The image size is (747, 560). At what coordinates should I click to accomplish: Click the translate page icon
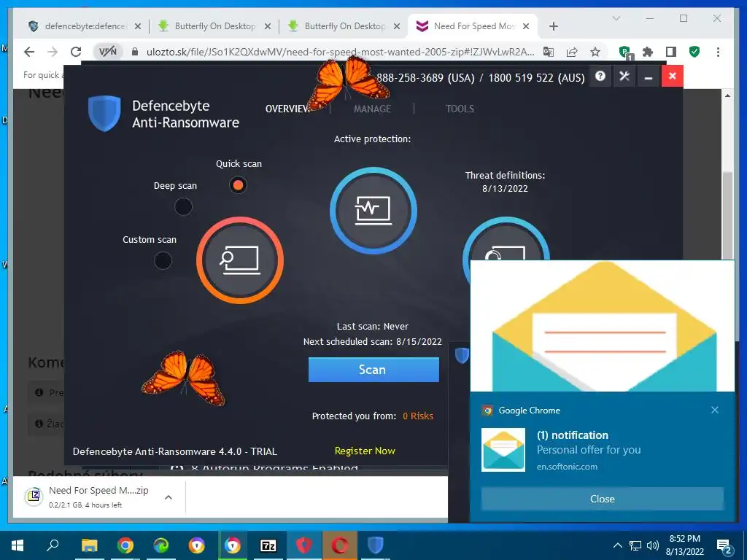[x=549, y=52]
